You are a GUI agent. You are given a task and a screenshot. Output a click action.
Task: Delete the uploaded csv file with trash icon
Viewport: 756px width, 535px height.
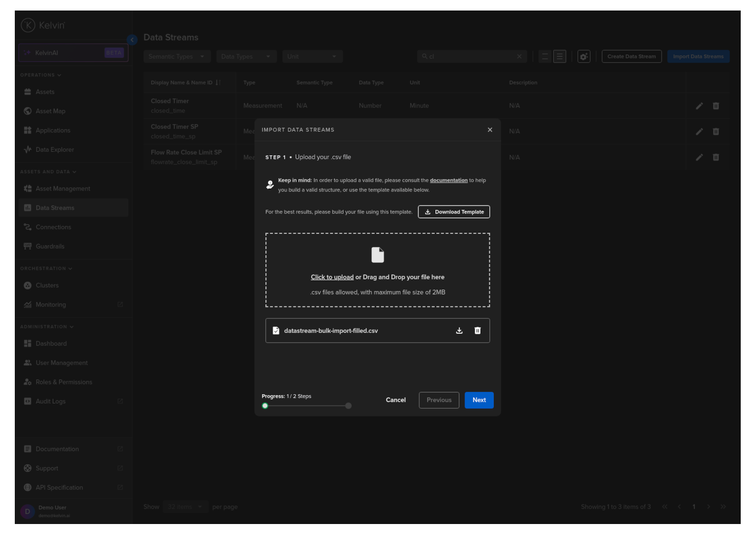(477, 331)
